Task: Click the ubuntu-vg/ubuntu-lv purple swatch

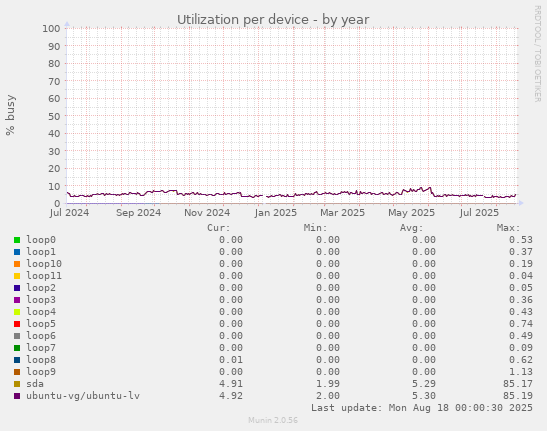Action: 17,396
